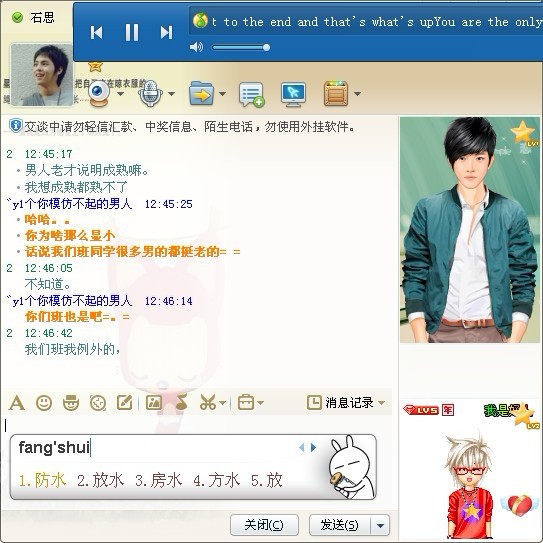Adjust the music volume slider
This screenshot has width=543, height=543.
click(x=241, y=47)
